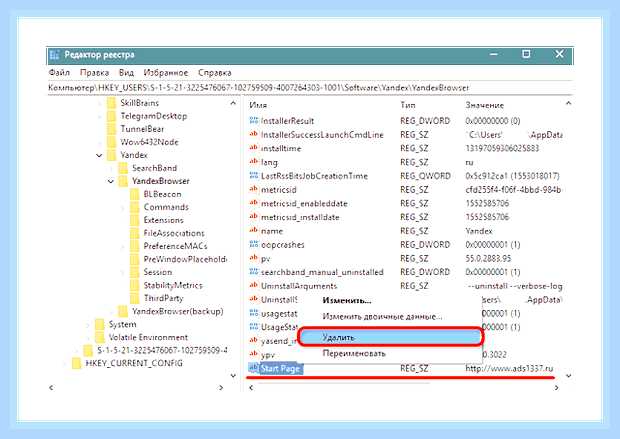Click the registry path address bar
The height and width of the screenshot is (439, 620).
[x=310, y=88]
